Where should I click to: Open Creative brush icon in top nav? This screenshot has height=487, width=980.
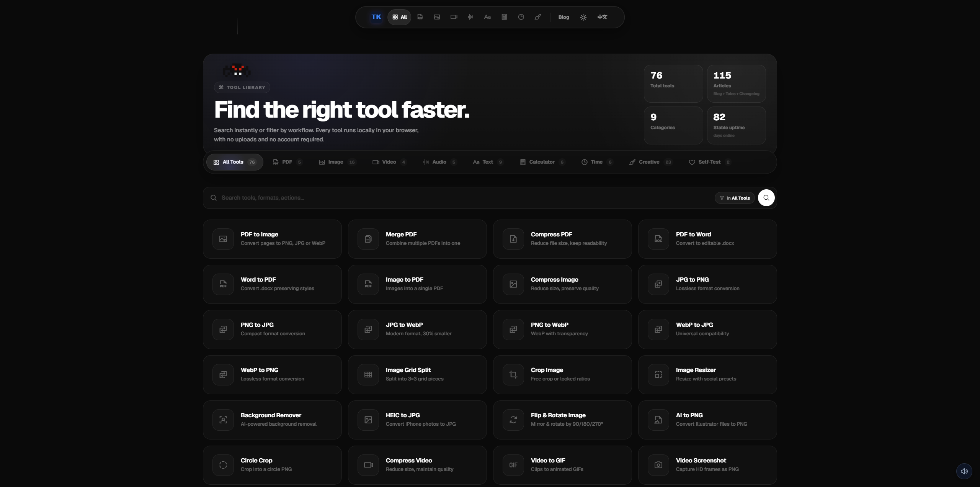pyautogui.click(x=538, y=17)
